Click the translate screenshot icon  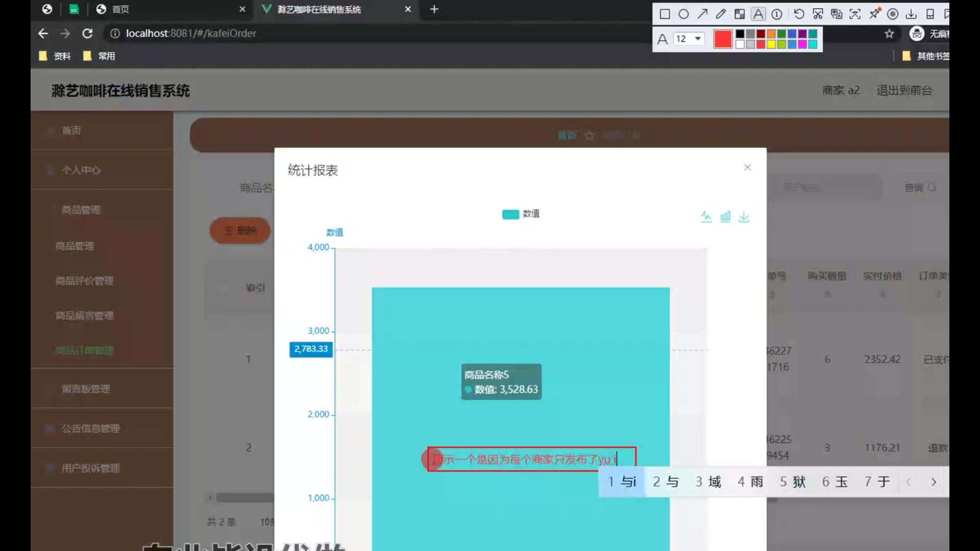click(x=837, y=14)
